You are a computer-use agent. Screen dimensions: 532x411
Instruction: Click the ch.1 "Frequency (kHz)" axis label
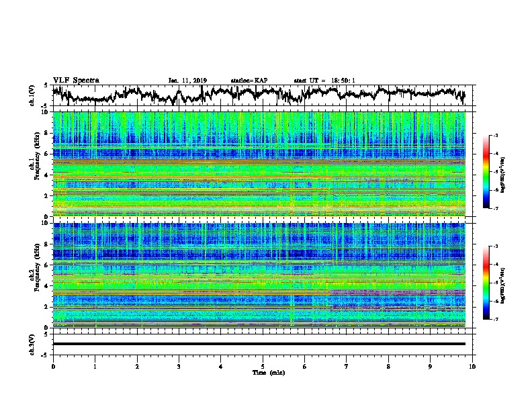point(37,156)
